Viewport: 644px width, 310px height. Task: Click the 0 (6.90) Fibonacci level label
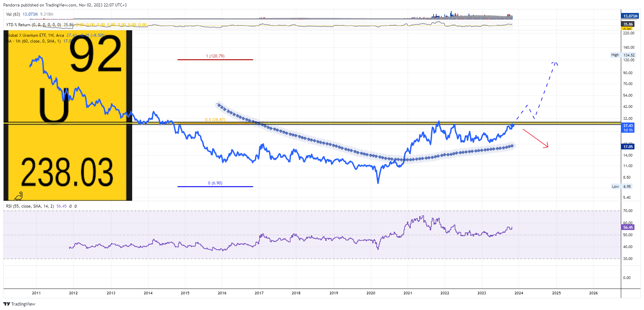pyautogui.click(x=215, y=183)
